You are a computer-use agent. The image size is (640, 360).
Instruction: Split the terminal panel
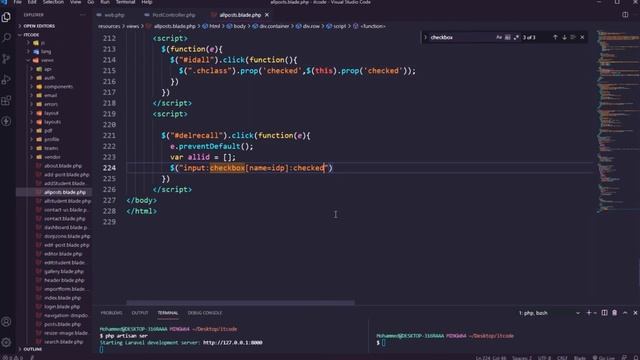coord(604,313)
